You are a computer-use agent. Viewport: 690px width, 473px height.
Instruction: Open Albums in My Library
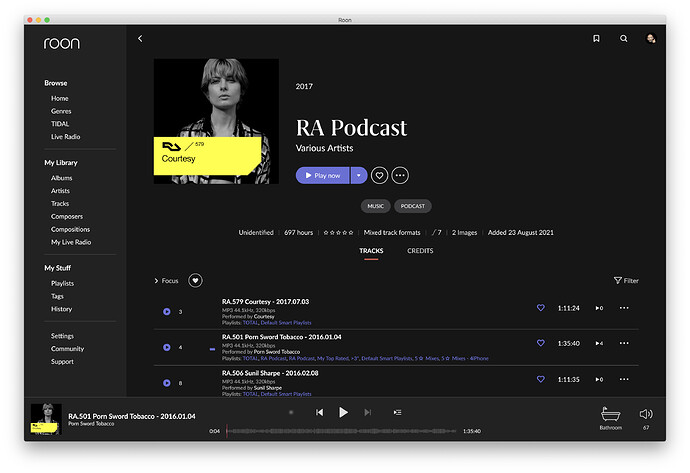pos(62,178)
